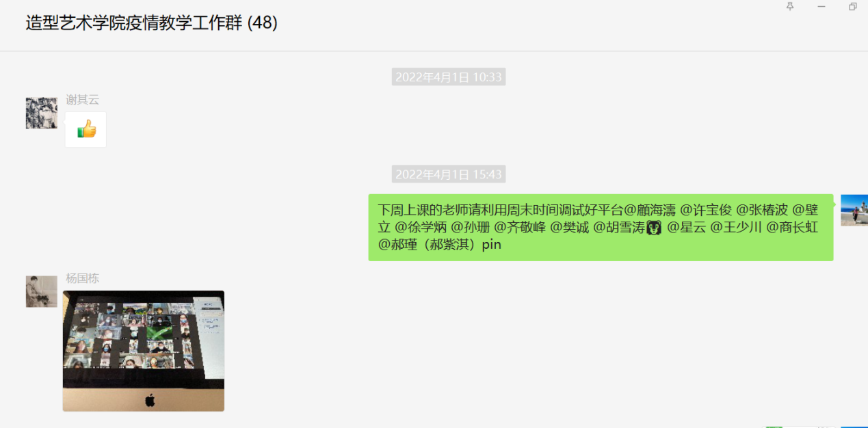Click the bear emoji after 胡雪涛
868x428 pixels.
pos(654,228)
